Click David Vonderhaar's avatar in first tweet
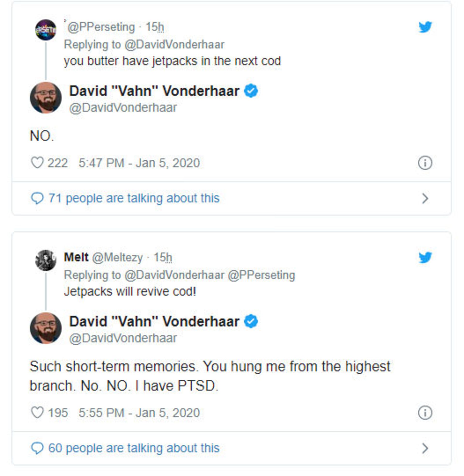The height and width of the screenshot is (476, 464). 46,98
